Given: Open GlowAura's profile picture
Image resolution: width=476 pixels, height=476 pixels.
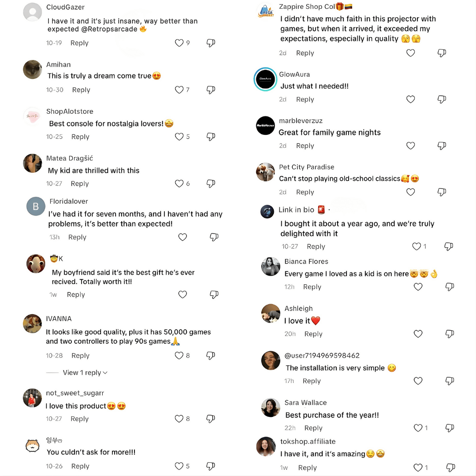Looking at the screenshot, I should pos(265,79).
